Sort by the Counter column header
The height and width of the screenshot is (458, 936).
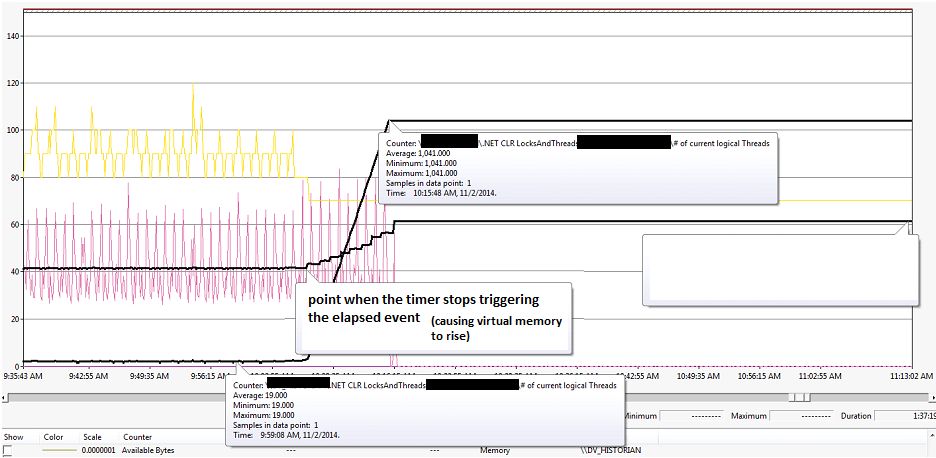(137, 437)
